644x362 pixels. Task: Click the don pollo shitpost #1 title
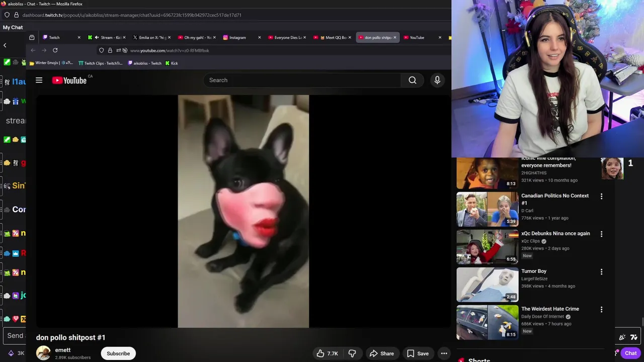tap(71, 337)
